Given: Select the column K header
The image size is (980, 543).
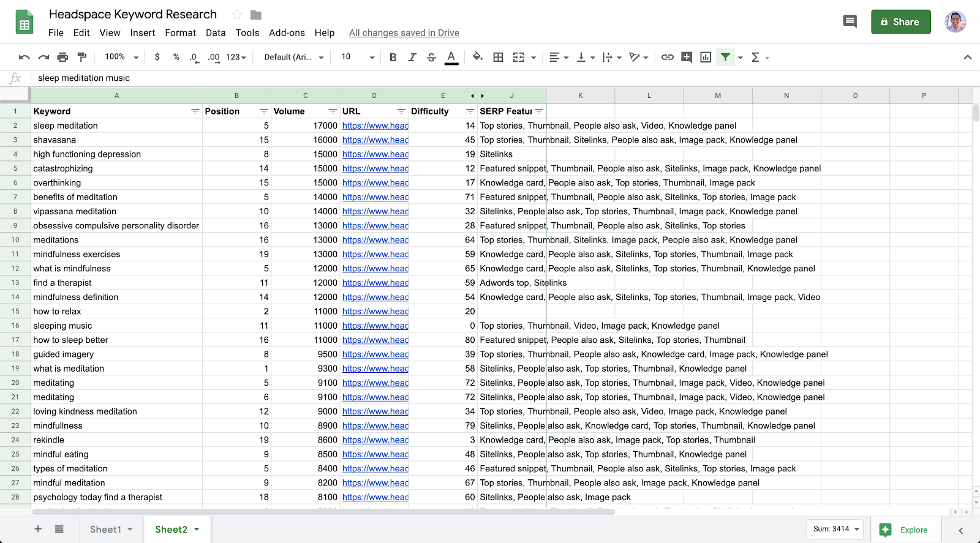Looking at the screenshot, I should tap(581, 95).
